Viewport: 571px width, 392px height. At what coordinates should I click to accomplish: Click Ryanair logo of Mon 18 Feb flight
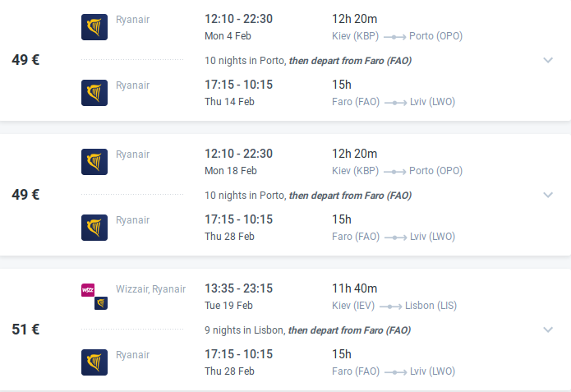click(94, 162)
